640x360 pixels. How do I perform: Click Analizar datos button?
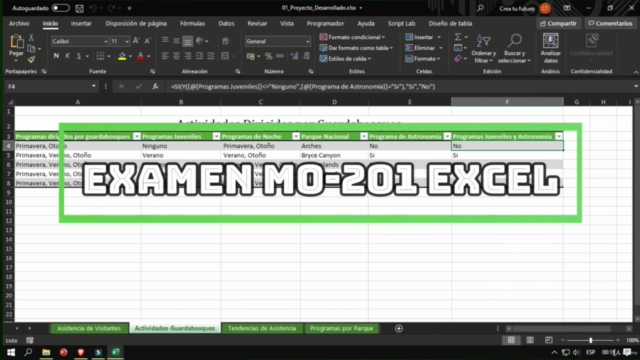pos(551,49)
